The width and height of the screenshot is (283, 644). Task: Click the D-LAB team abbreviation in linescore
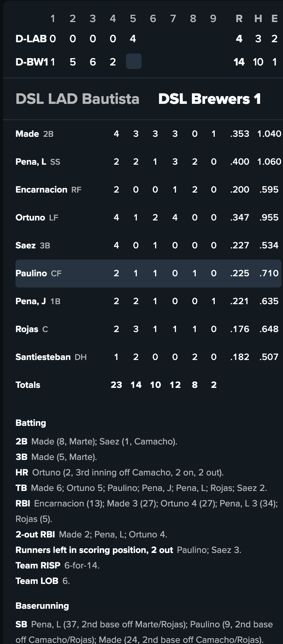(x=31, y=39)
